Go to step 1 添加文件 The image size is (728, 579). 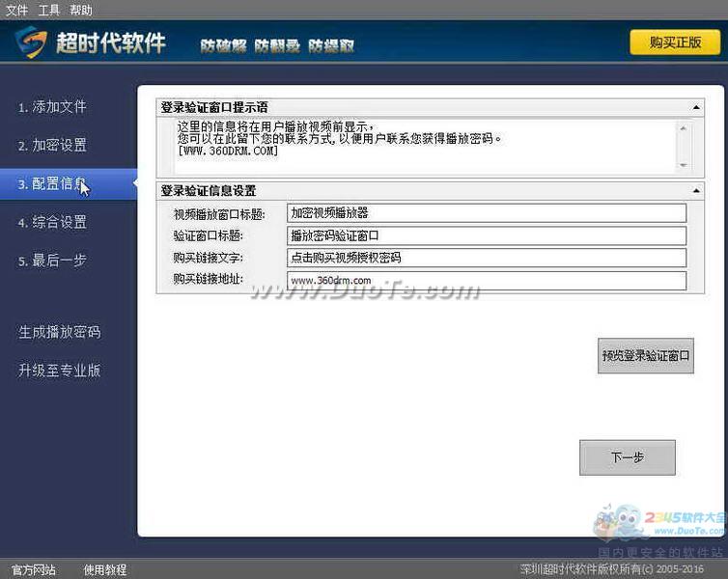click(x=52, y=107)
